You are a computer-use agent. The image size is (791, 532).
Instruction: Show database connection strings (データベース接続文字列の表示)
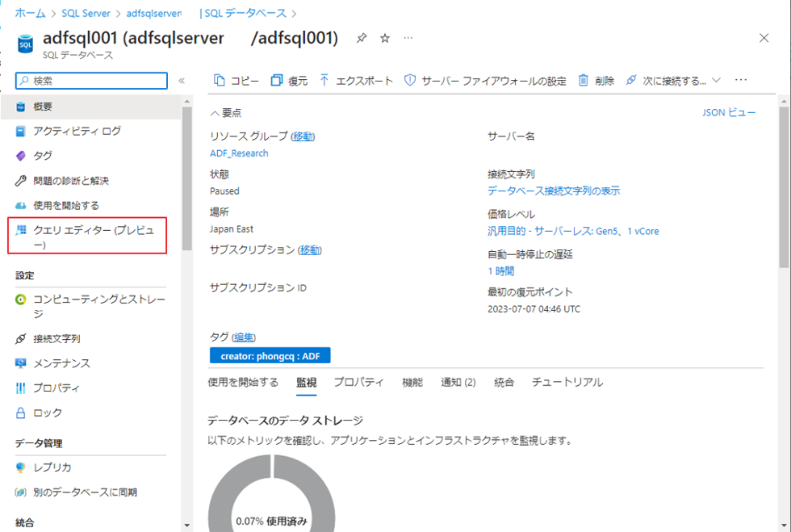pos(554,191)
